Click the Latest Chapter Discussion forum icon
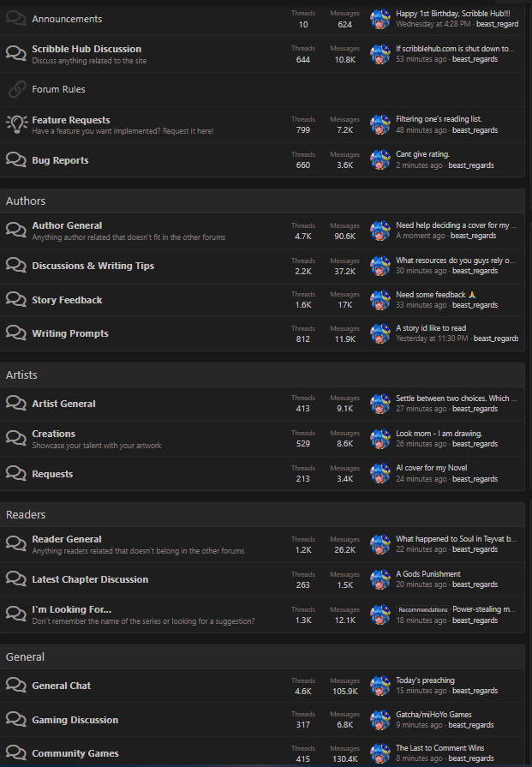 [x=16, y=579]
